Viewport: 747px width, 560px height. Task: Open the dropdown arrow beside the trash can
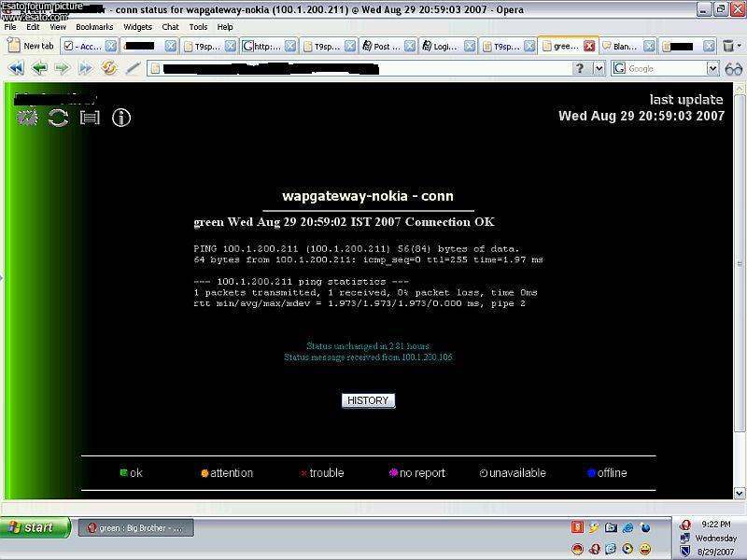point(739,46)
